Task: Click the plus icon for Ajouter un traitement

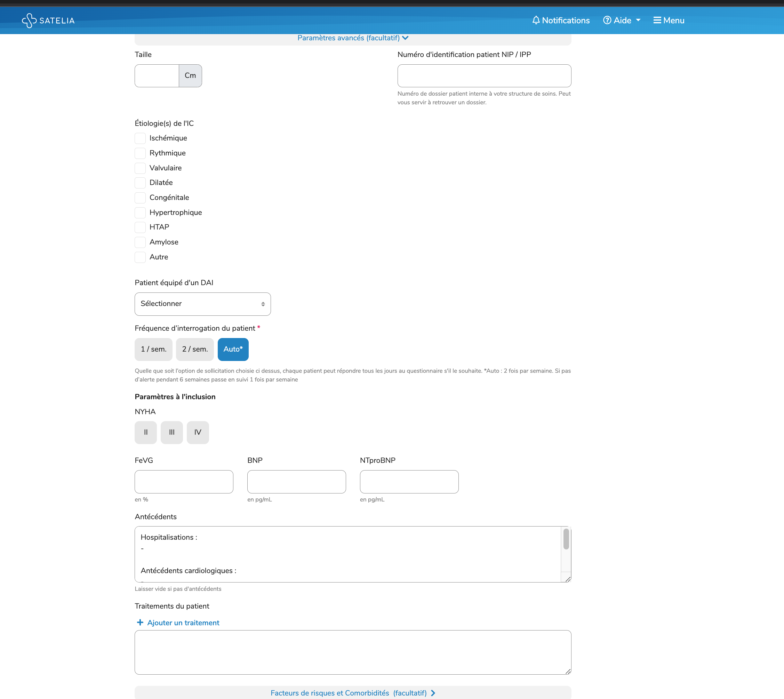Action: pos(140,622)
